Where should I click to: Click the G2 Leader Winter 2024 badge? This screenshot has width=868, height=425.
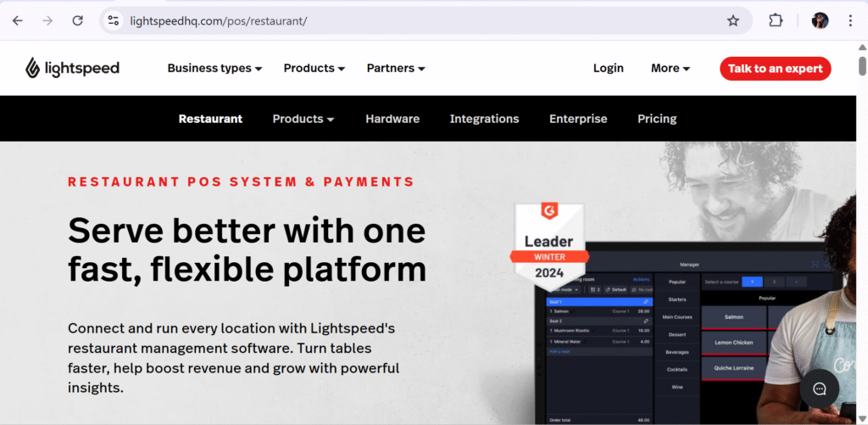[548, 245]
